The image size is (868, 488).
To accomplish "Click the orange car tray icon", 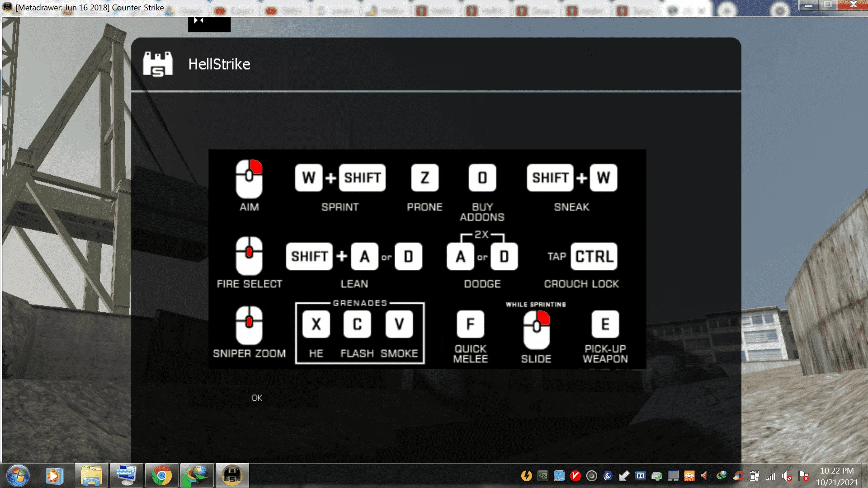I will coord(689,476).
